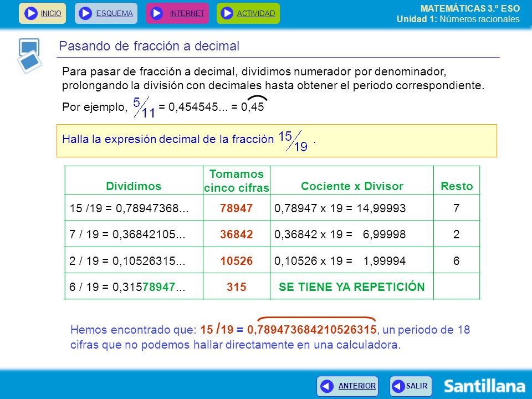Screen dimensions: 532x399
Task: Open the INTERNET link
Action: [x=187, y=13]
